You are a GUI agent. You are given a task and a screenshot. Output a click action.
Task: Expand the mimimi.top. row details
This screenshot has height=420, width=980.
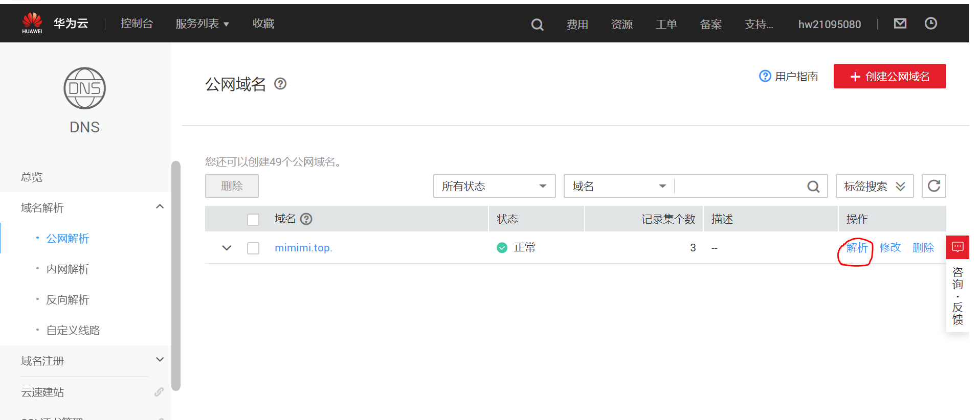click(227, 248)
